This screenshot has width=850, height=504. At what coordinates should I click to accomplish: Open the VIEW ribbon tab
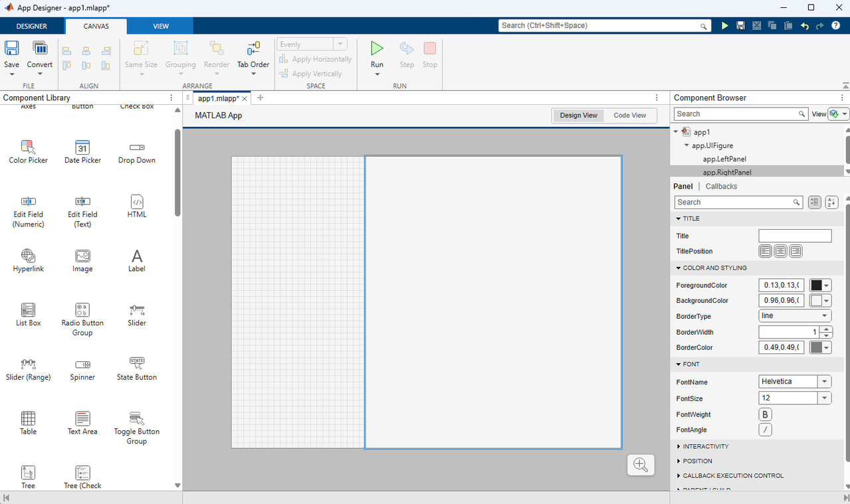point(161,26)
